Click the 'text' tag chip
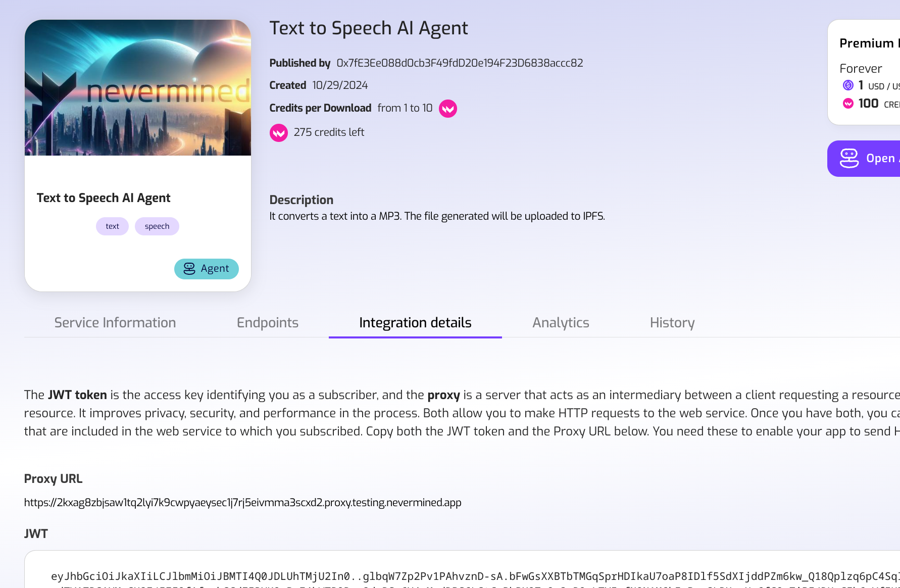 tap(112, 226)
